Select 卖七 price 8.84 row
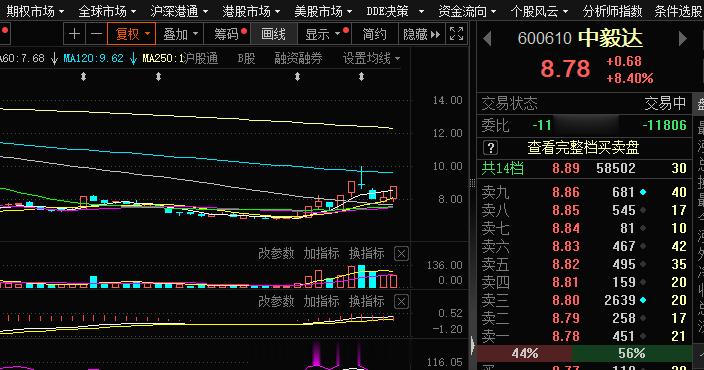704x370 pixels. point(584,228)
